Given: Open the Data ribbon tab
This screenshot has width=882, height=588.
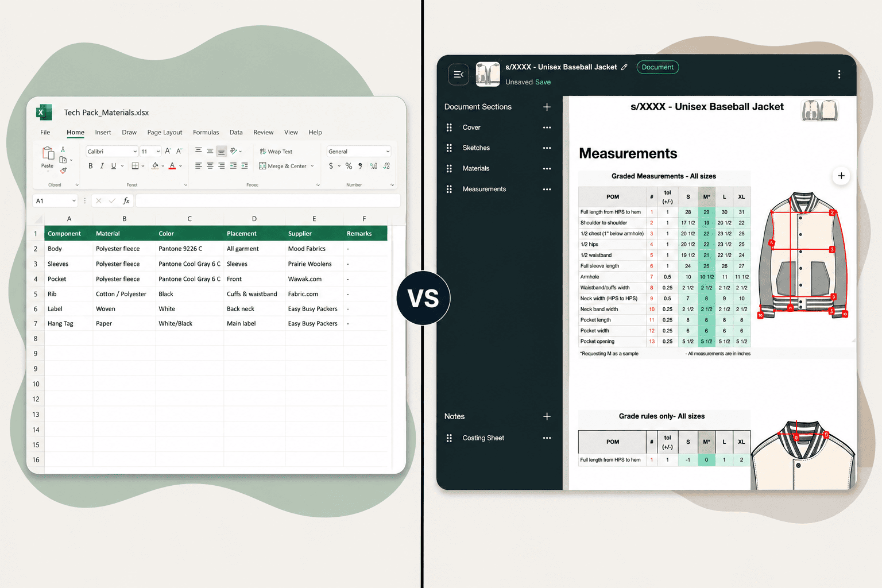Looking at the screenshot, I should [x=236, y=133].
